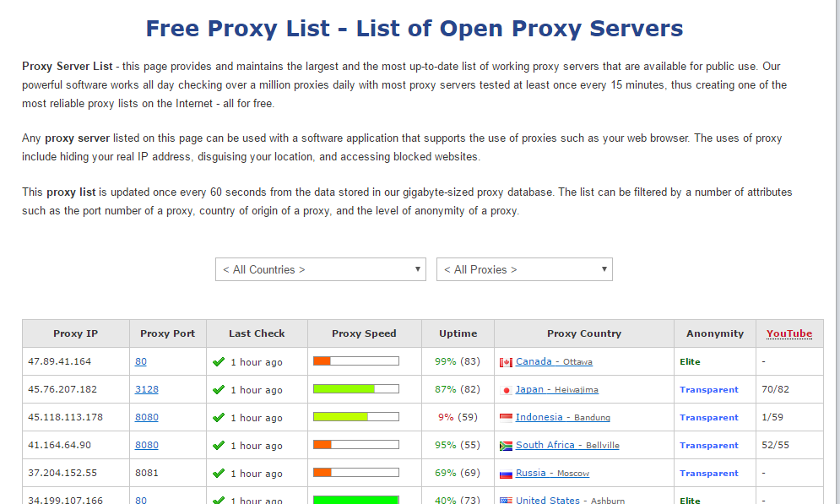Click the YouTube column header link
840x504 pixels.
pos(789,333)
